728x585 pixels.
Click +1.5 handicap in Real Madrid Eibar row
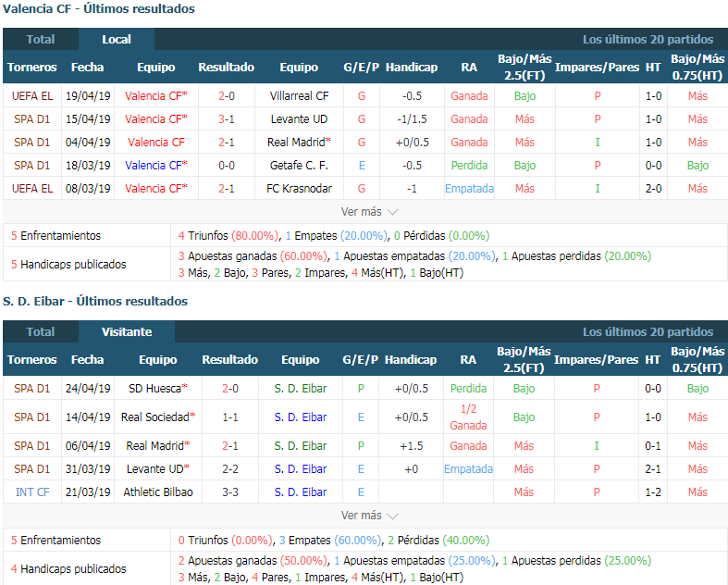point(412,446)
